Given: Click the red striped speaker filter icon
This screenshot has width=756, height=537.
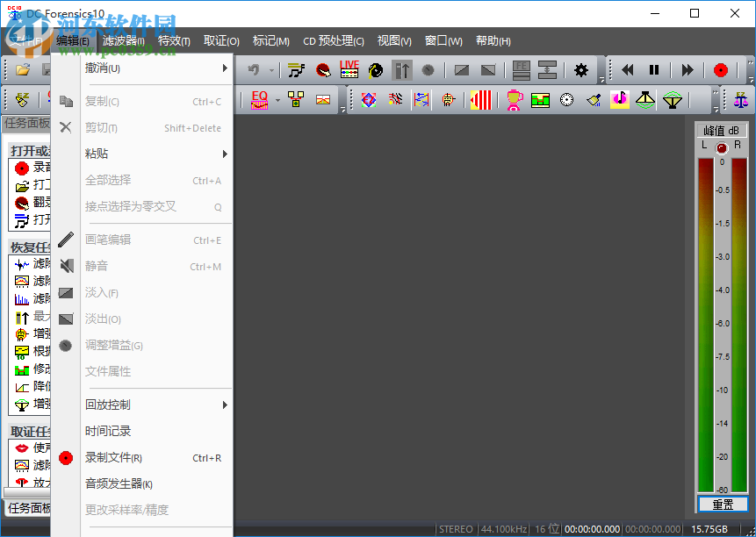Looking at the screenshot, I should (480, 100).
